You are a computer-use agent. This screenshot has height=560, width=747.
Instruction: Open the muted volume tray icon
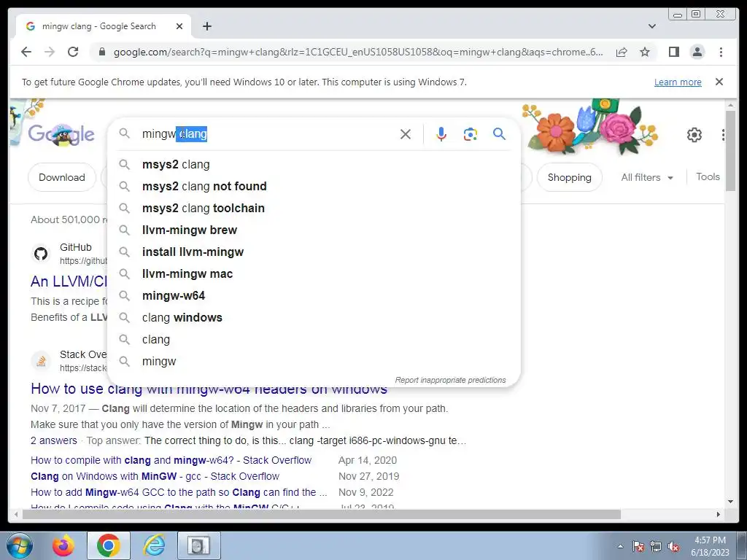pos(673,547)
